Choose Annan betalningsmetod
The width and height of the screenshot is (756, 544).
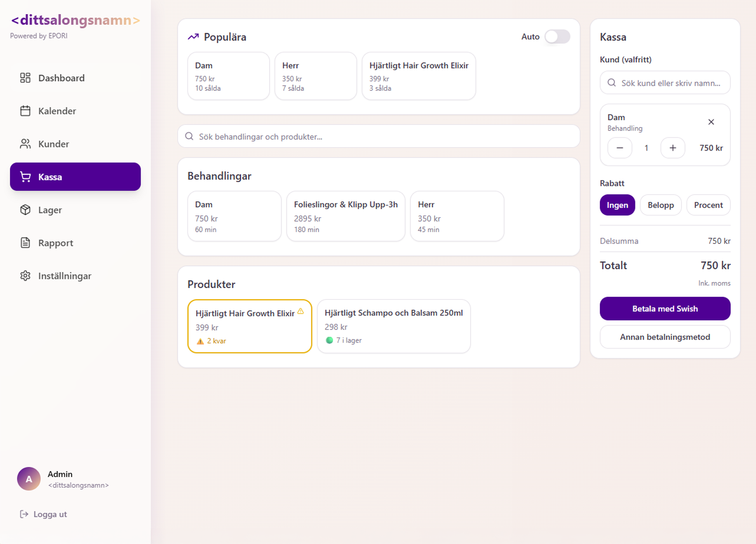point(664,337)
